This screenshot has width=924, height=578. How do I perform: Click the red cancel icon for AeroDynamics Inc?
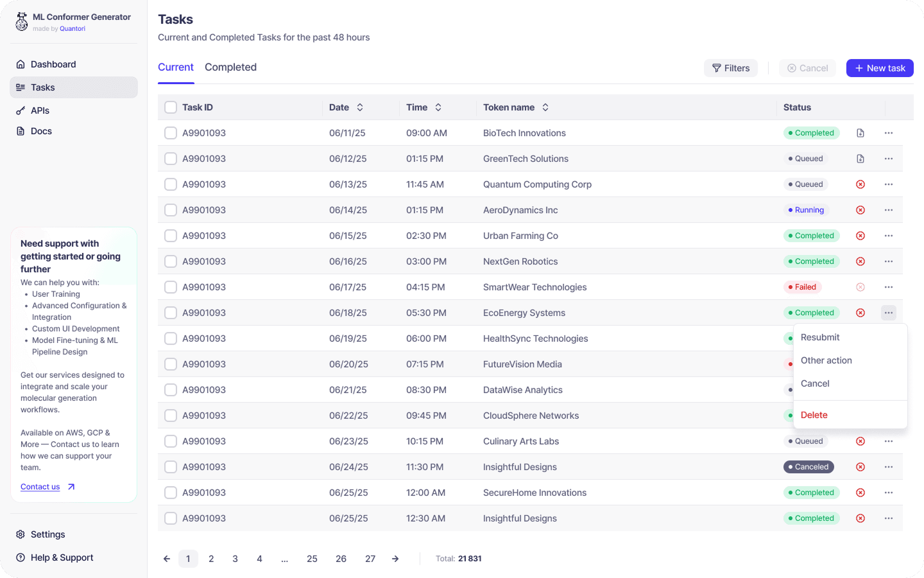click(860, 210)
